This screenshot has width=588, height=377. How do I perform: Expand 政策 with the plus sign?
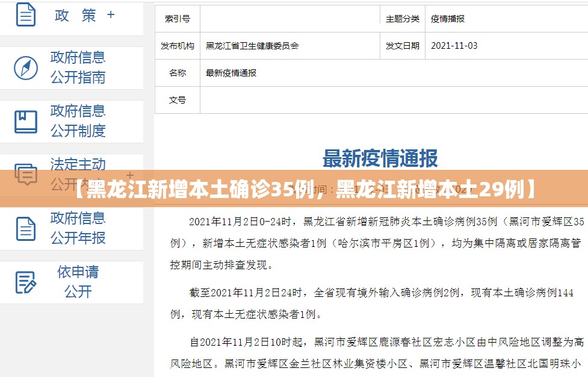(111, 14)
